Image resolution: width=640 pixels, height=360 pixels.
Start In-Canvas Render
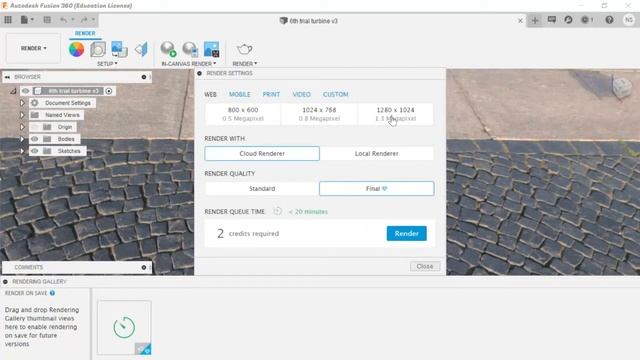click(168, 49)
